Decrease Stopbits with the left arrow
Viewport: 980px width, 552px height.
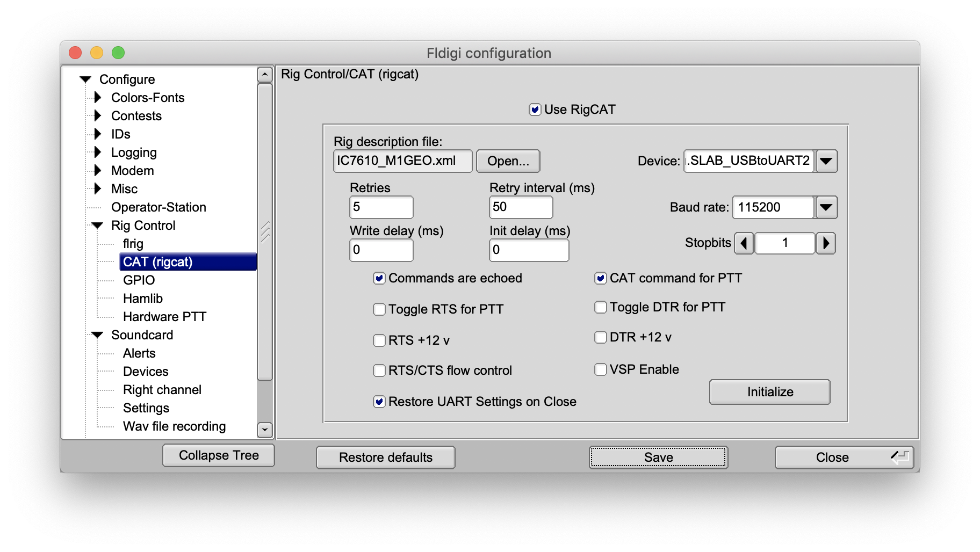(x=744, y=243)
